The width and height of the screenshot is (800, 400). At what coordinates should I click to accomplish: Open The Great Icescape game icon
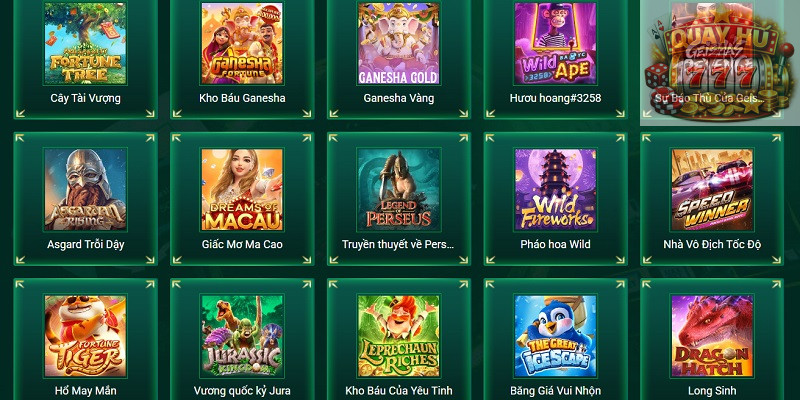pos(556,336)
